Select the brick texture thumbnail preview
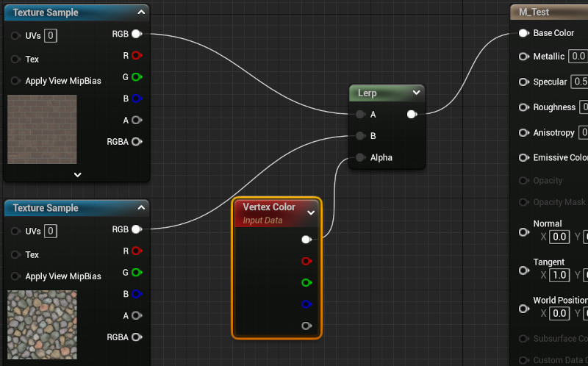The image size is (588, 366). [42, 129]
